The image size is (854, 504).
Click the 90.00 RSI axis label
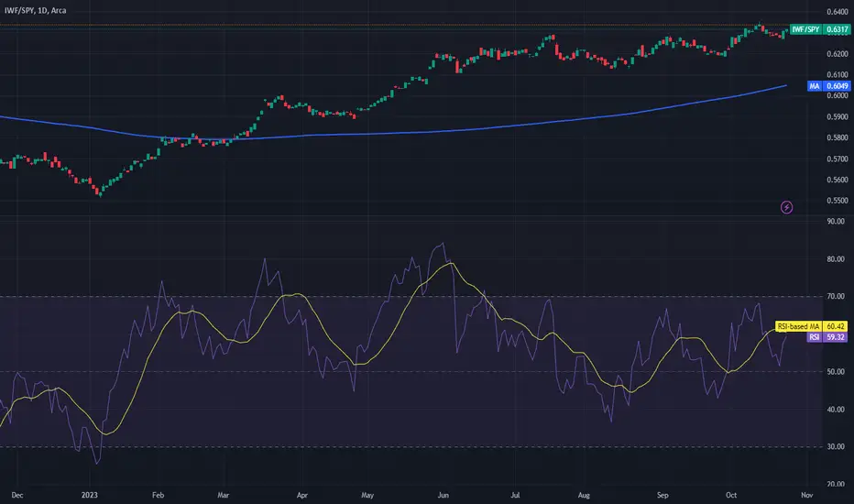pos(836,221)
